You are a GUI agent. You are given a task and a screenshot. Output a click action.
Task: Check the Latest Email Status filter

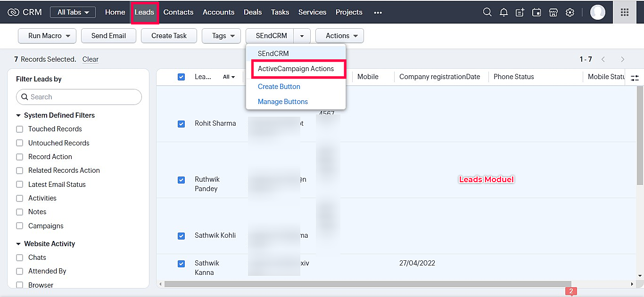click(19, 185)
